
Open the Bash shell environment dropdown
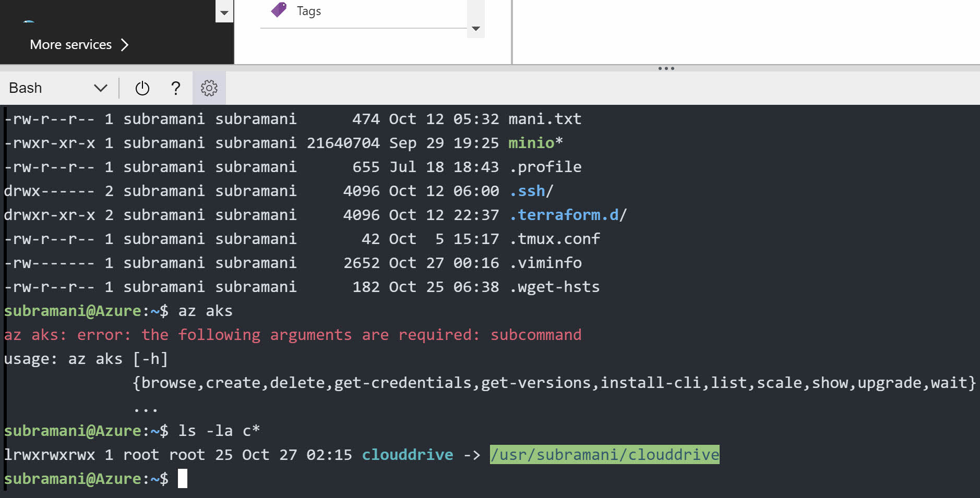pyautogui.click(x=101, y=88)
